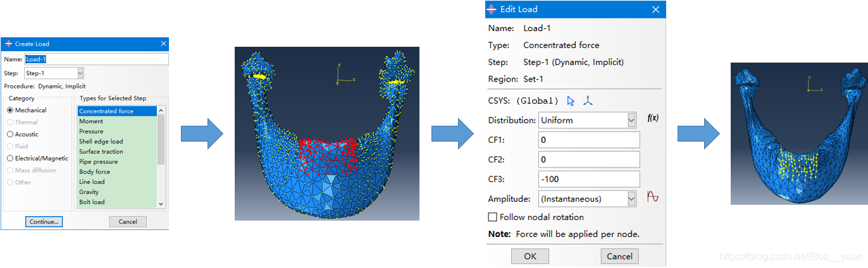Open the Step-1 step dropdown

coord(80,73)
